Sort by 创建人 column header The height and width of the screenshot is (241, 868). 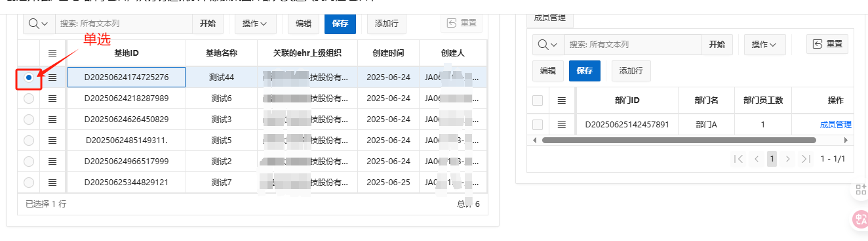coord(453,53)
